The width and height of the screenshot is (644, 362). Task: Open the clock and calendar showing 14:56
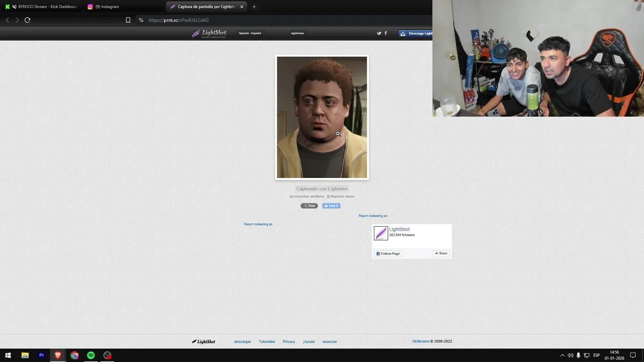point(614,355)
